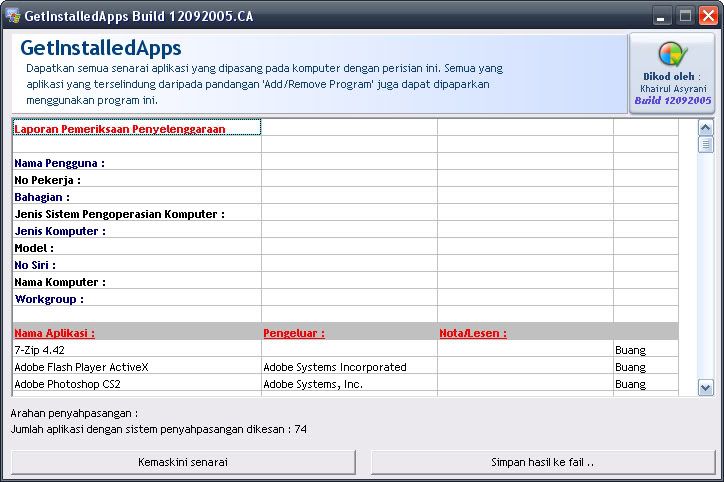Select 'Adobe Photoshop CS2' application name
This screenshot has height=482, width=724.
[137, 384]
